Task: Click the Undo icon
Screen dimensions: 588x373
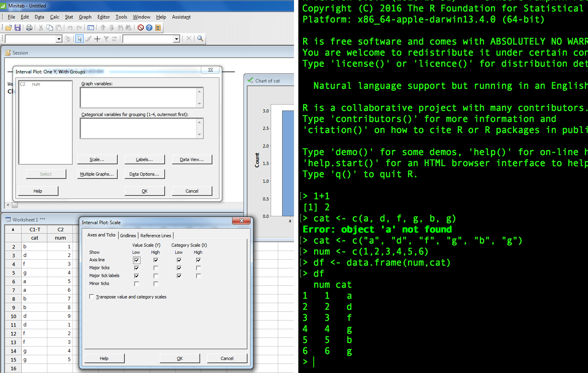Action: tap(70, 28)
